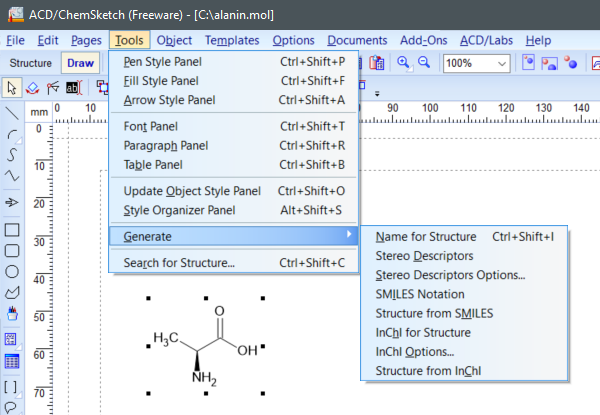
Task: Open the Pages menu
Action: [86, 40]
